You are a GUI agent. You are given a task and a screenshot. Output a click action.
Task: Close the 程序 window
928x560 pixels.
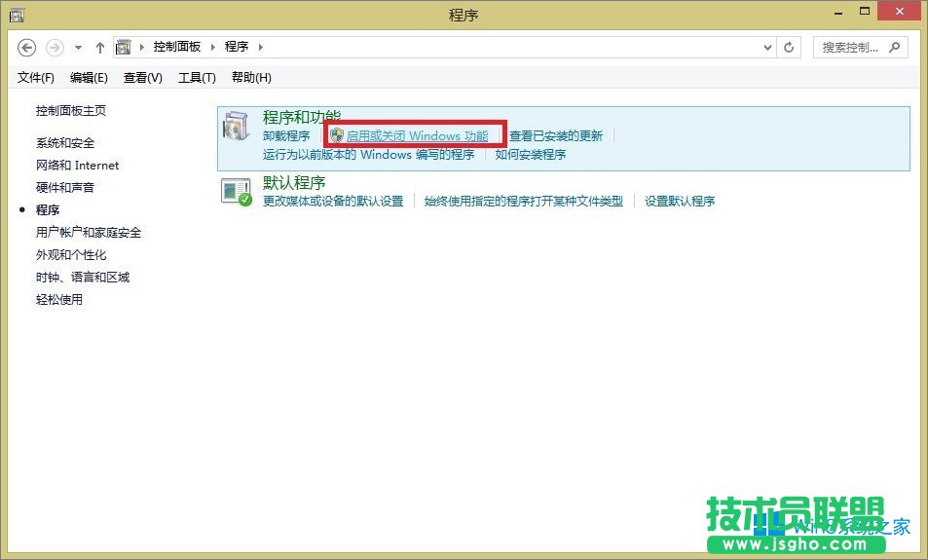(900, 12)
